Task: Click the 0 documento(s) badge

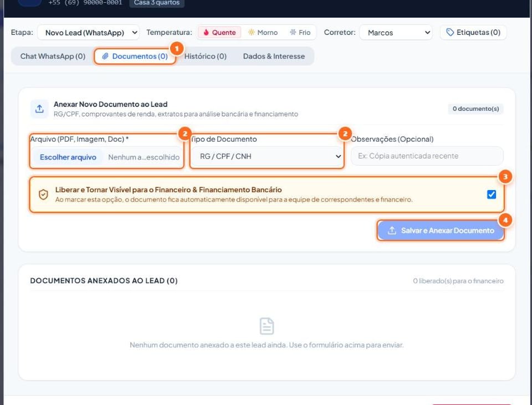Action: (x=475, y=109)
